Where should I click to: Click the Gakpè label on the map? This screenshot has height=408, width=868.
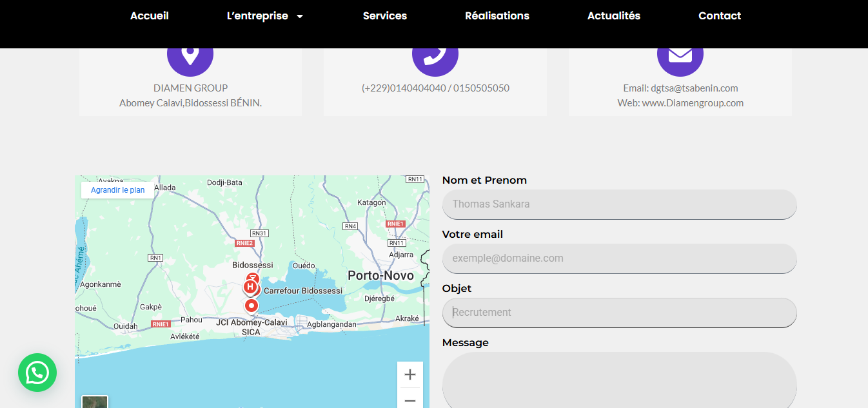tap(151, 307)
